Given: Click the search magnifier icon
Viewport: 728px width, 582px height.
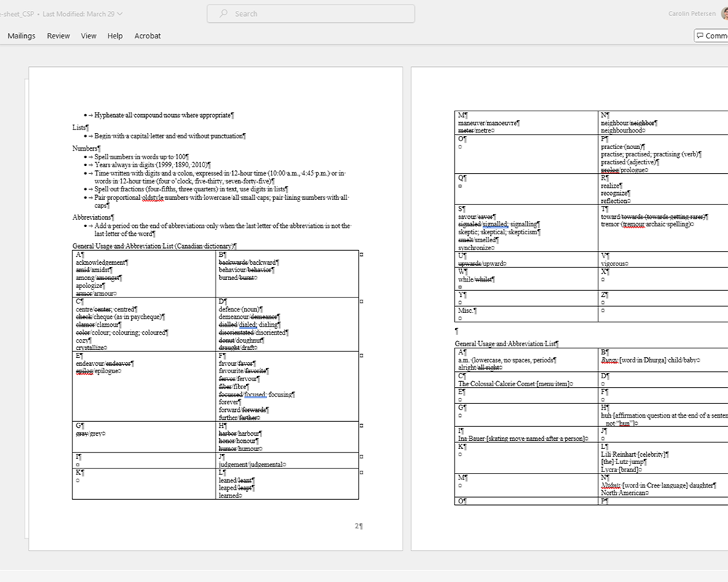Looking at the screenshot, I should 223,14.
